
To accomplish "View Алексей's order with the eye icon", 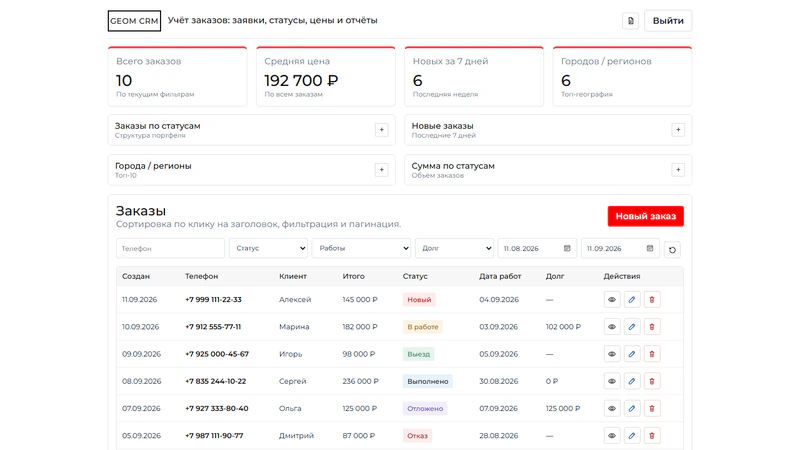I will [x=612, y=299].
